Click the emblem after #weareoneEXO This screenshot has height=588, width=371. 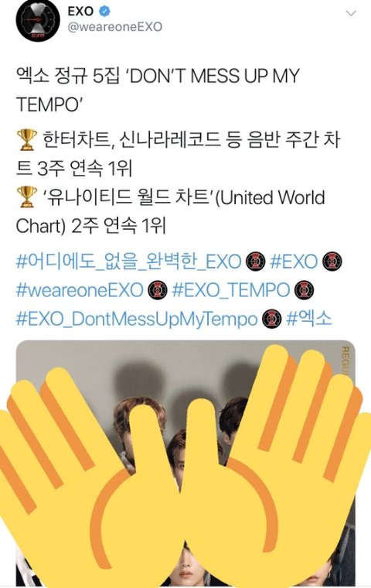point(158,291)
